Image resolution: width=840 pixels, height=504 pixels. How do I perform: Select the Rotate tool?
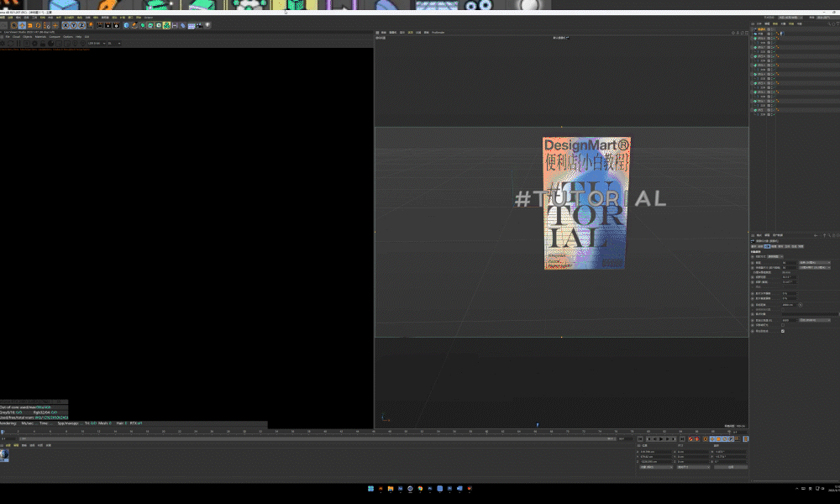38,25
